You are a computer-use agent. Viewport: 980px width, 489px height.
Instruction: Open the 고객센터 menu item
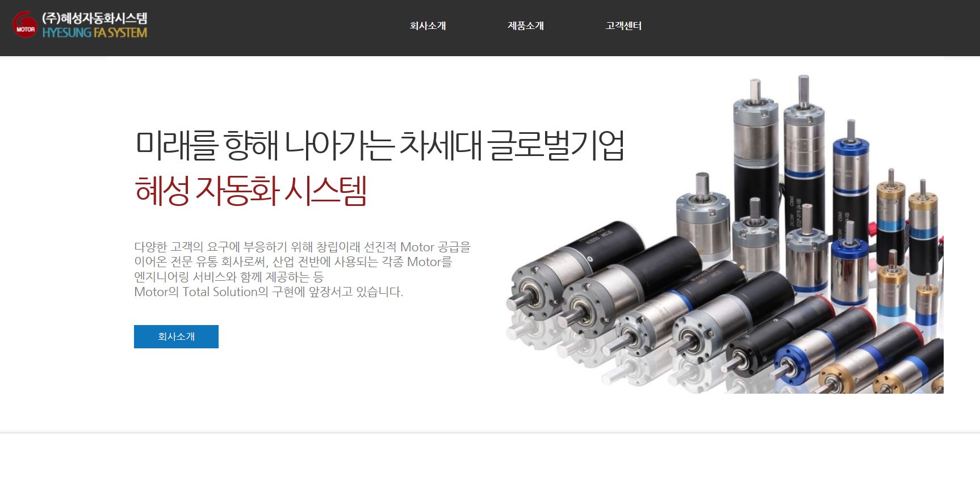pos(623,26)
